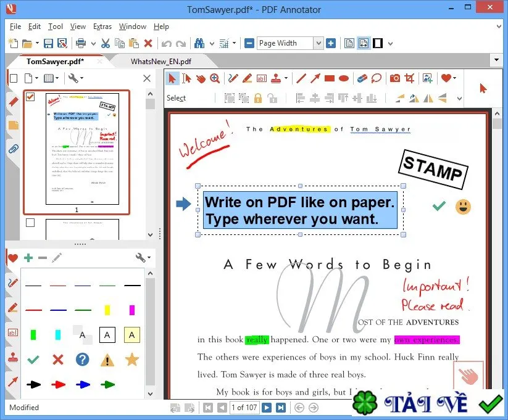
Task: Click the Select arrow tool
Action: [172, 78]
